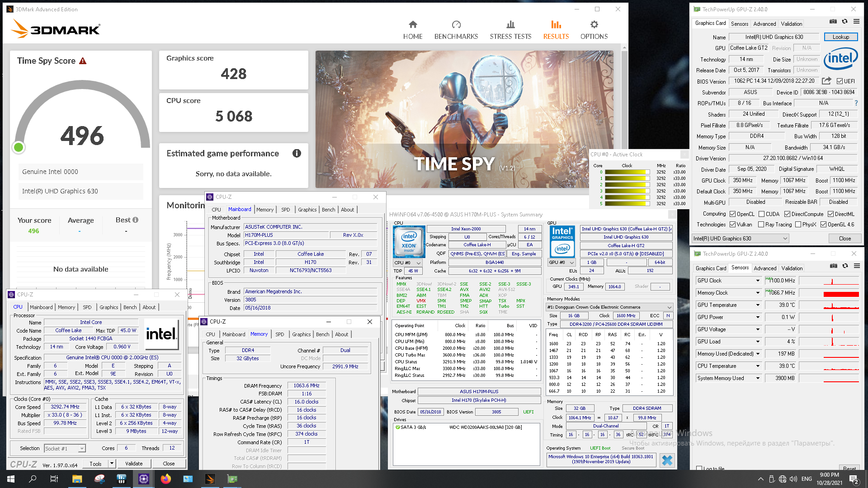The width and height of the screenshot is (868, 488).
Task: Open the CPU-Z Tools dropdown arrow
Action: coord(112,463)
